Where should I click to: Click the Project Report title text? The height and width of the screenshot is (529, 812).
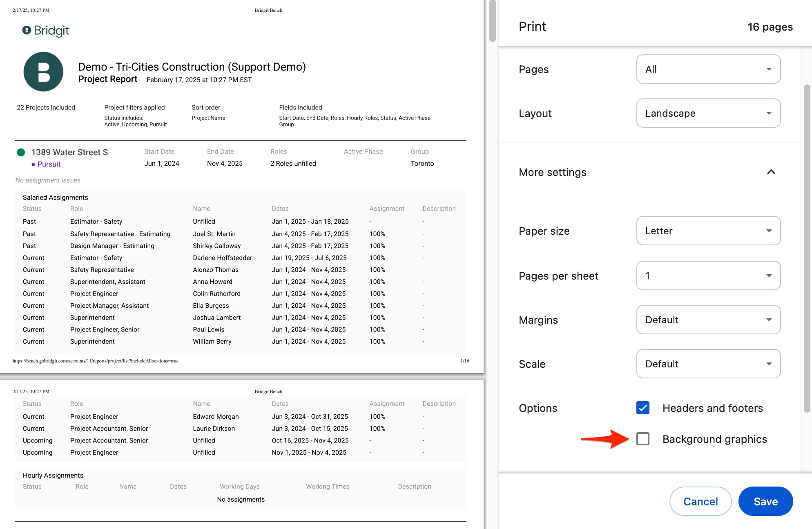[107, 79]
